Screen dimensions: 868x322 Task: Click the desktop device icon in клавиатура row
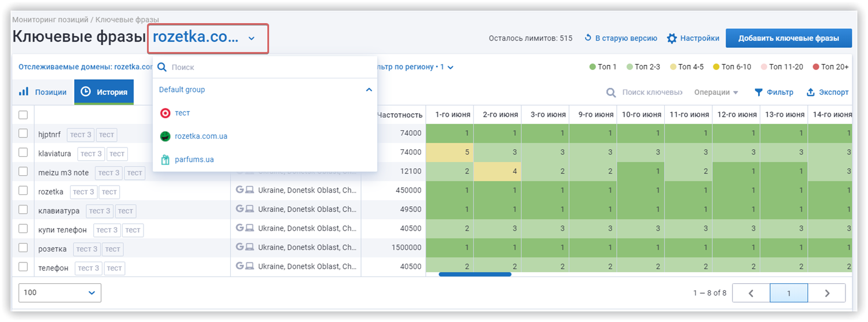[250, 209]
